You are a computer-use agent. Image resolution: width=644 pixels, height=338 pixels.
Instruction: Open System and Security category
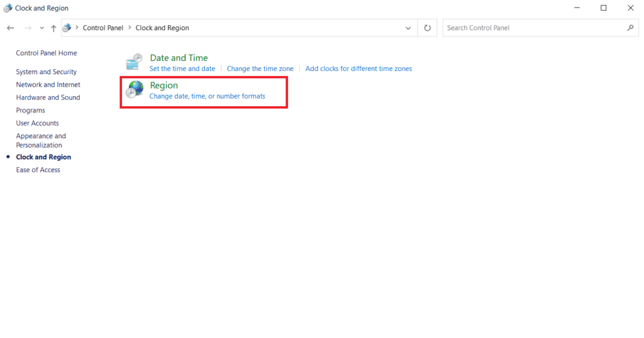pos(46,72)
